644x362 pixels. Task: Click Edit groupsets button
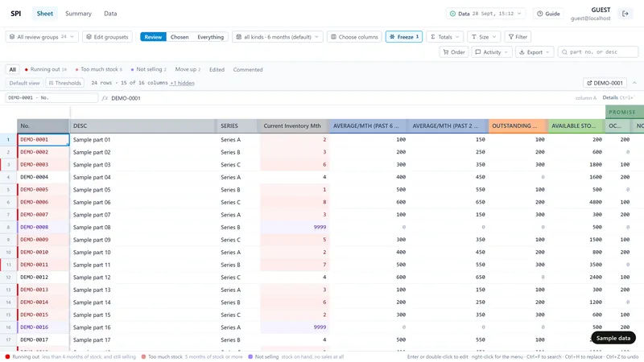point(108,37)
